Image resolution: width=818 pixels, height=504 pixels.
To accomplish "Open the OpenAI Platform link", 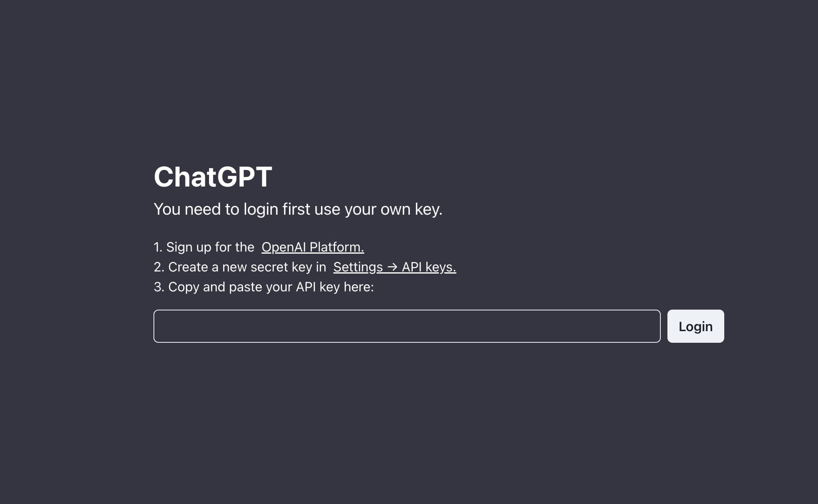I will (x=313, y=247).
